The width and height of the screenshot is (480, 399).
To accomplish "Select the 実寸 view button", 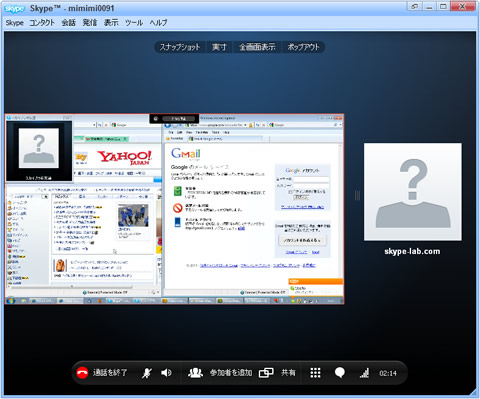I will (x=219, y=47).
